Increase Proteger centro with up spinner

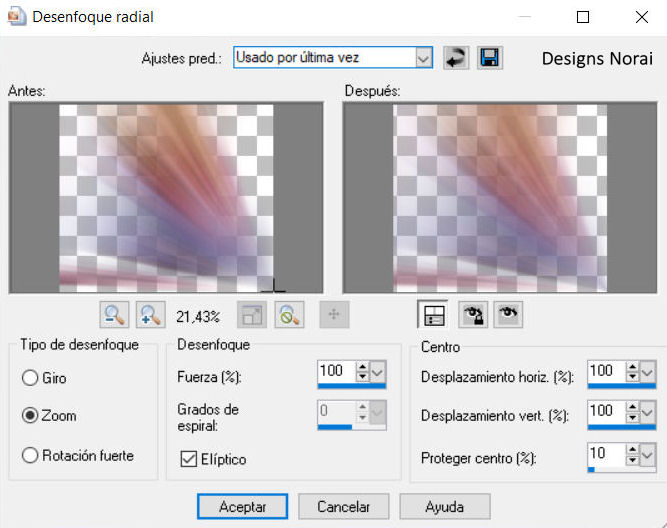[x=633, y=449]
